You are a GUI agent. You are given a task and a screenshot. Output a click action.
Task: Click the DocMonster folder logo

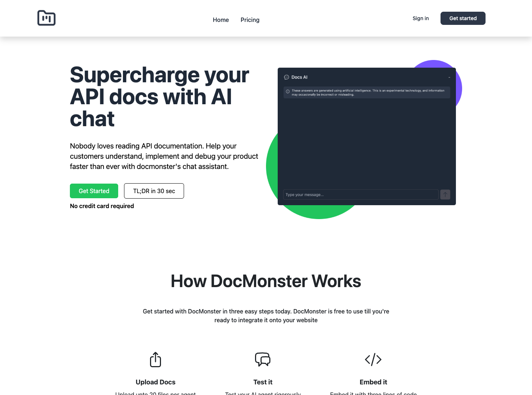(46, 18)
